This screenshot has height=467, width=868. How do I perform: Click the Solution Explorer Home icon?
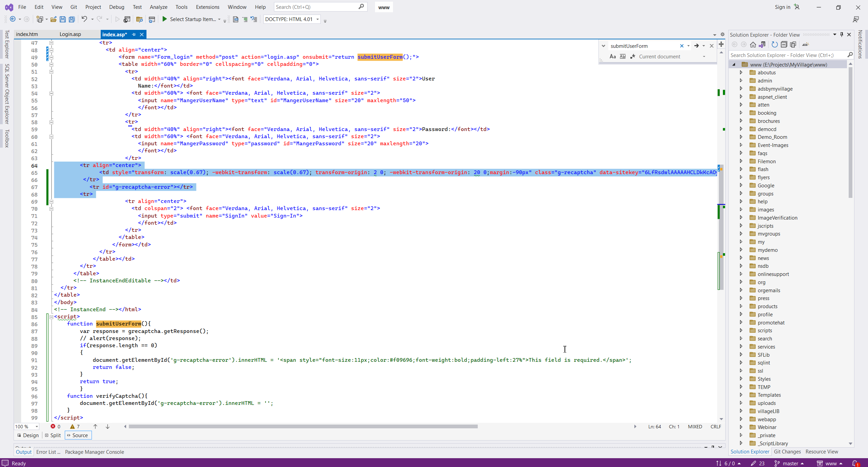753,44
